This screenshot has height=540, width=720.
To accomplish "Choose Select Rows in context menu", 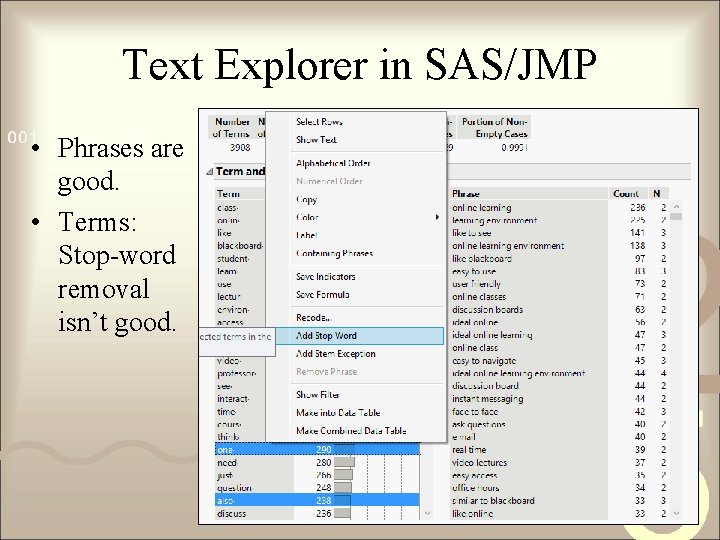I will (x=319, y=122).
